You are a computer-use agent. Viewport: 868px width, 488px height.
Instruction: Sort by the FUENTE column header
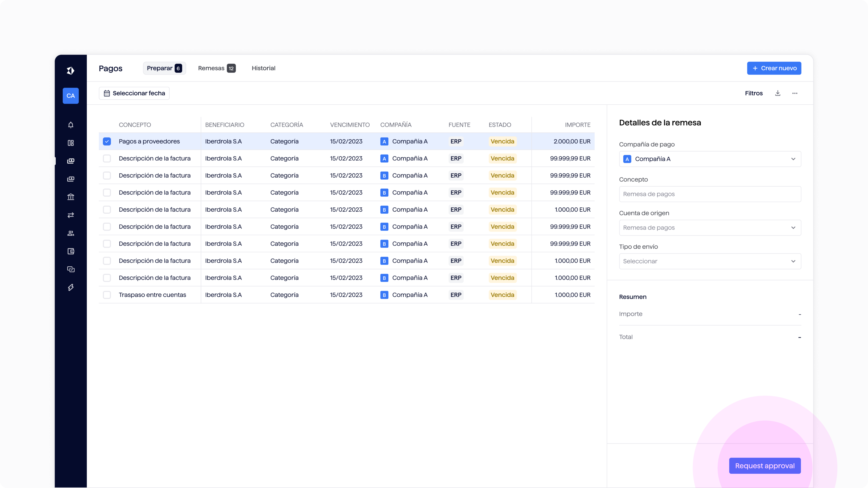coord(459,125)
